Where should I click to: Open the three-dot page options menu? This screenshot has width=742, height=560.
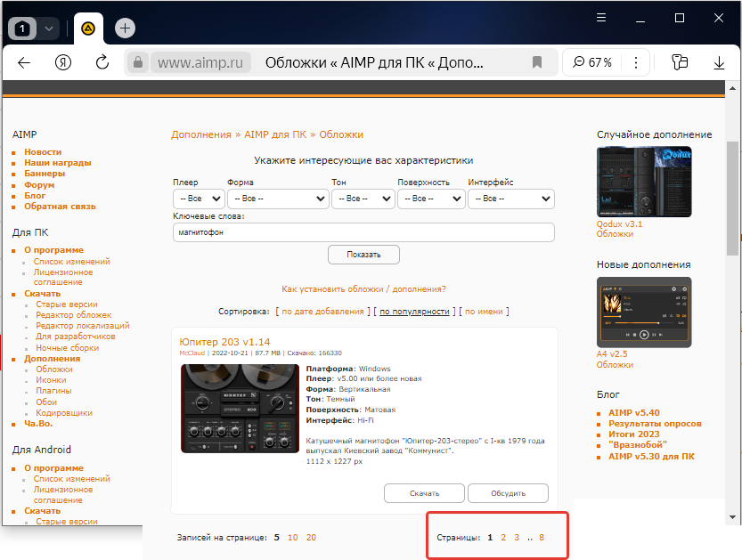[636, 62]
